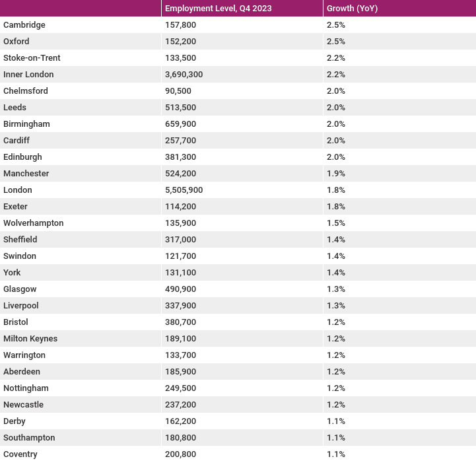The width and height of the screenshot is (476, 461).
Task: Click Oxford's employment value 152,200
Action: point(181,42)
